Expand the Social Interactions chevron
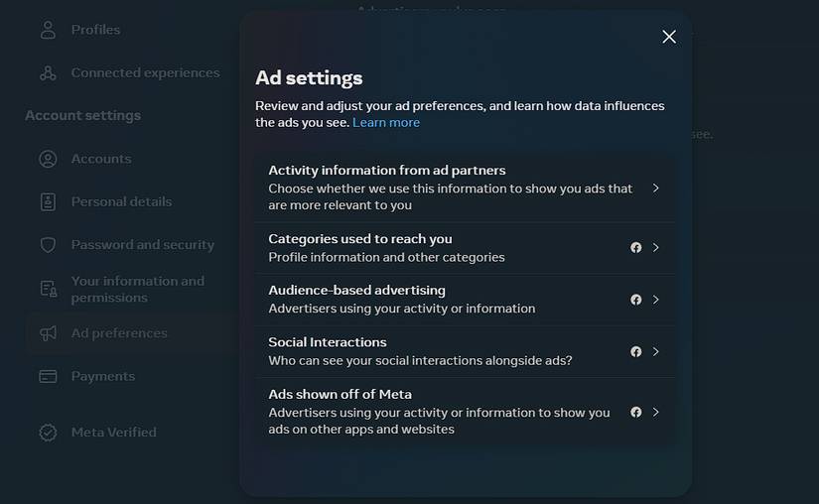The image size is (819, 504). [656, 351]
